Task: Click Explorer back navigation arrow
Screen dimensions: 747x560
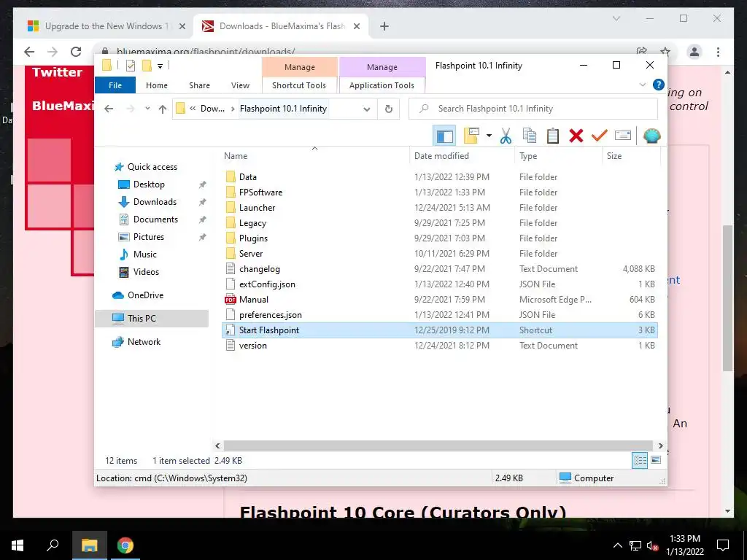Action: pos(109,109)
